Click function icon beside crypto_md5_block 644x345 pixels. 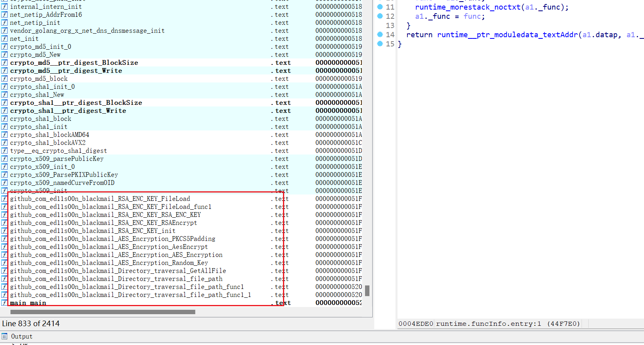click(4, 79)
